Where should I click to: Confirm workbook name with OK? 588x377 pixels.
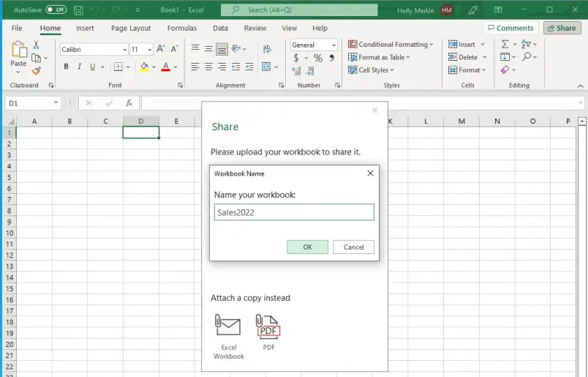pyautogui.click(x=307, y=247)
